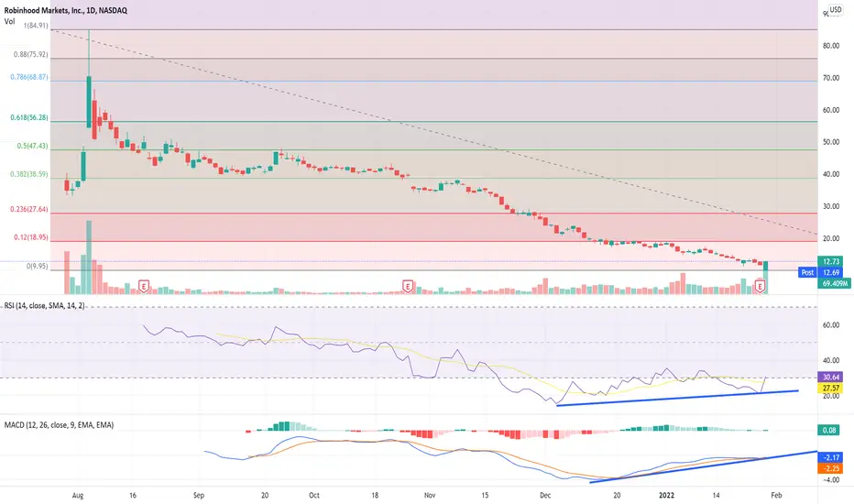Click the 80.00 price axis label
The height and width of the screenshot is (504, 854).
(x=831, y=47)
